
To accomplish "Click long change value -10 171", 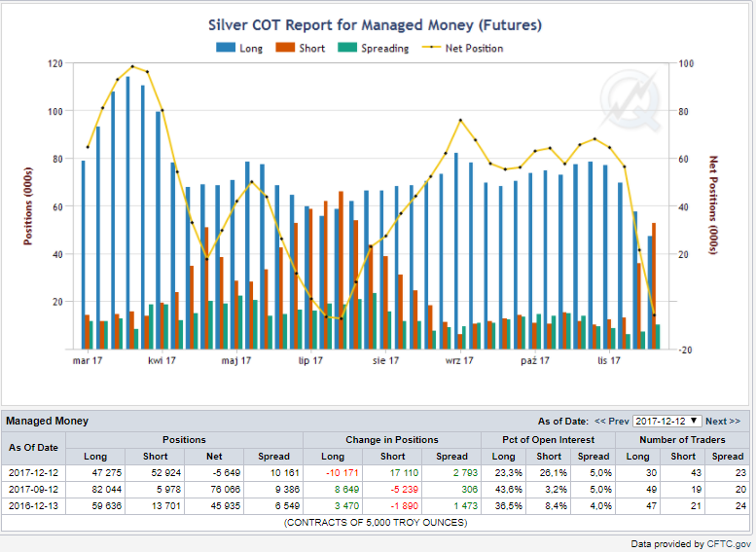I will pyautogui.click(x=342, y=473).
